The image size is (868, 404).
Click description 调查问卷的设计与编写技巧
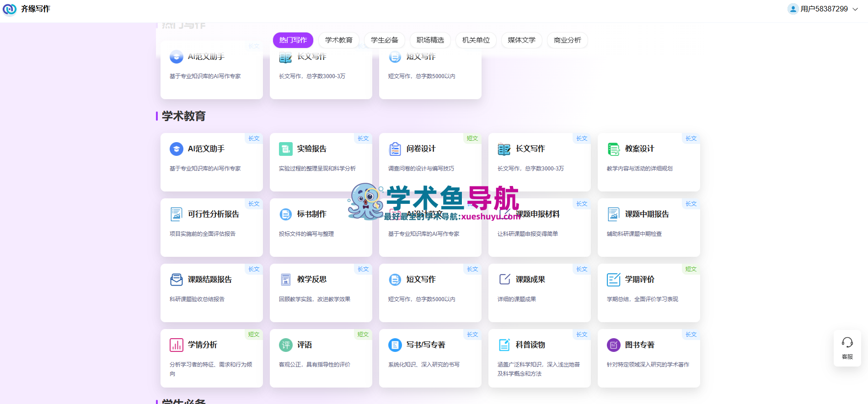click(x=421, y=169)
